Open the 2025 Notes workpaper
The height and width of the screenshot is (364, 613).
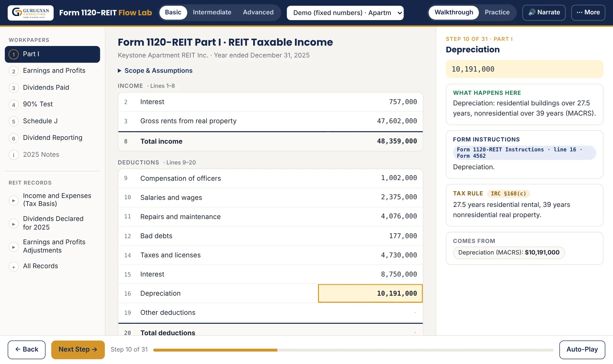tap(52, 155)
